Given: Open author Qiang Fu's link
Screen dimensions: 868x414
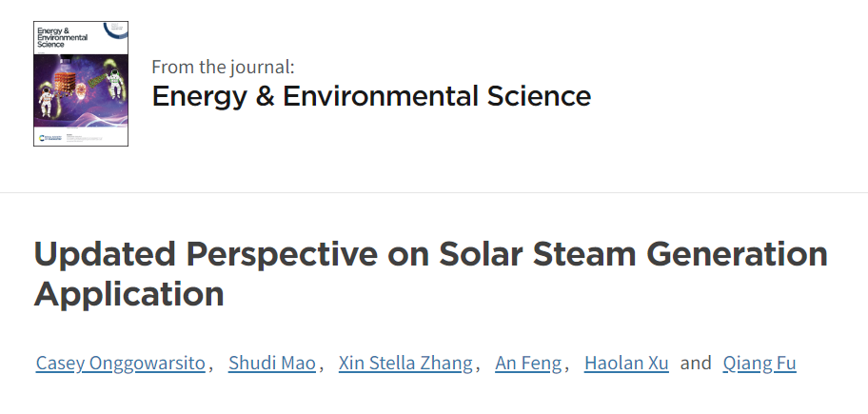Looking at the screenshot, I should click(x=759, y=363).
